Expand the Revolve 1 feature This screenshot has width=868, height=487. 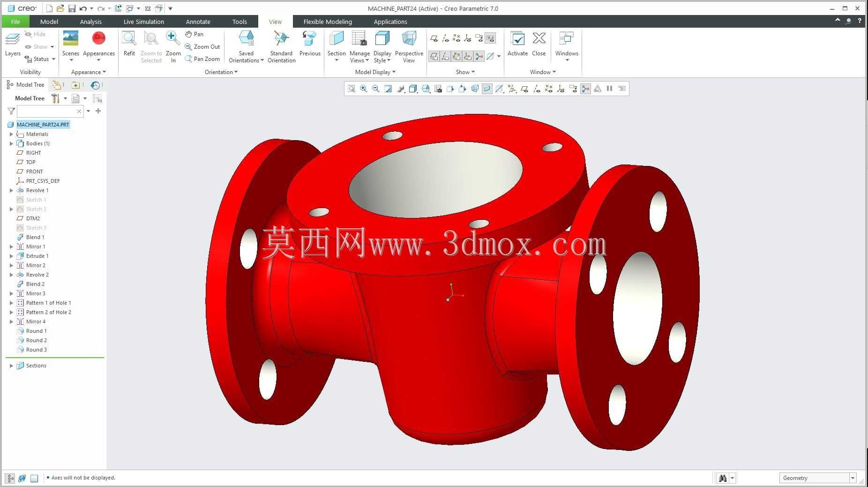[12, 190]
